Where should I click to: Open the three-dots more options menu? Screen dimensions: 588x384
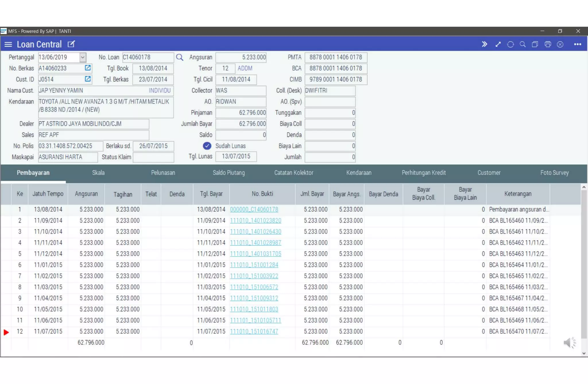[x=577, y=44]
